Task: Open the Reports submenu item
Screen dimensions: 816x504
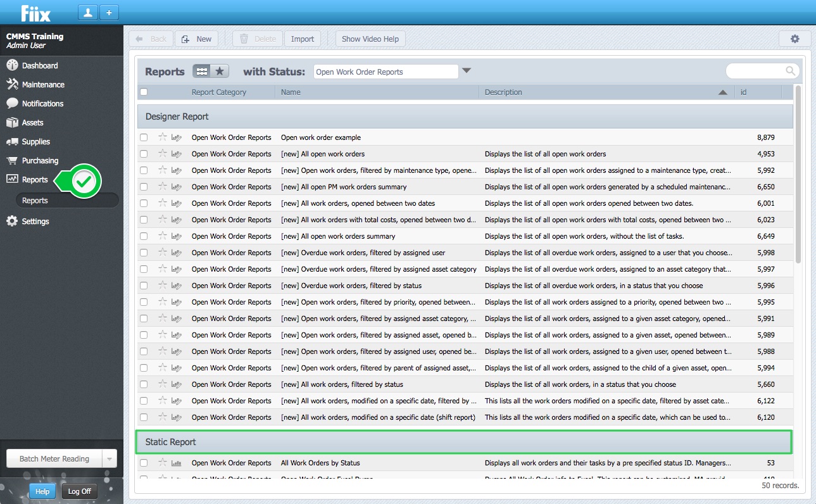Action: (x=68, y=200)
